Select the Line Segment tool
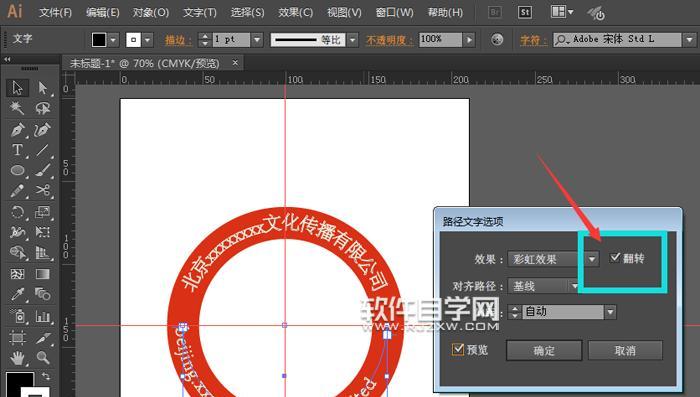Viewport: 700px width, 397px height. point(42,150)
